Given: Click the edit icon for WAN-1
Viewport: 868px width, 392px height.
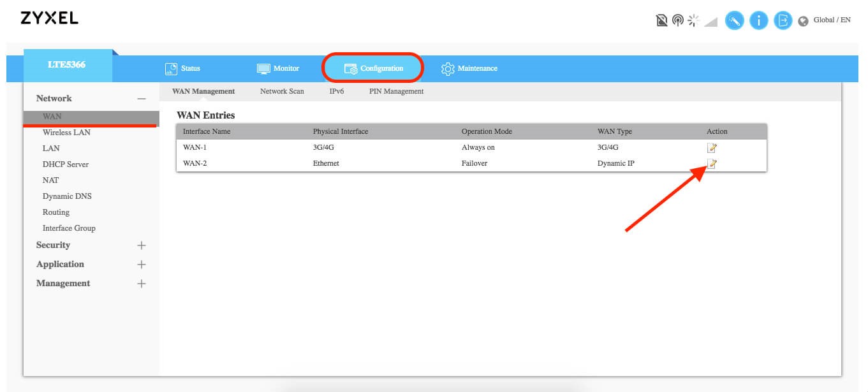Looking at the screenshot, I should 712,148.
